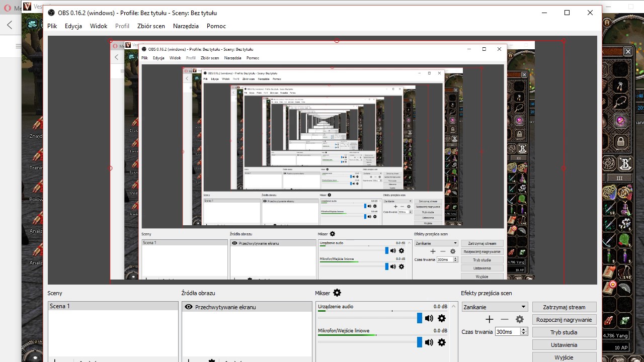Open the Profil menu
Viewport: 644px width, 362px height.
click(x=122, y=26)
